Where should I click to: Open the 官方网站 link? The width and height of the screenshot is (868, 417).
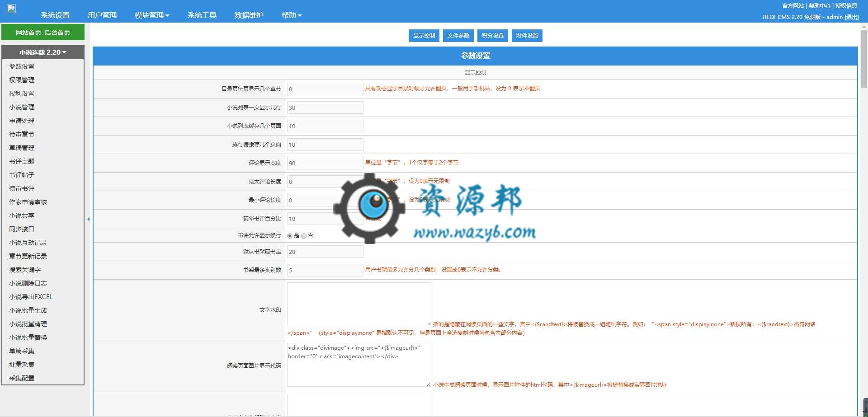pos(793,6)
